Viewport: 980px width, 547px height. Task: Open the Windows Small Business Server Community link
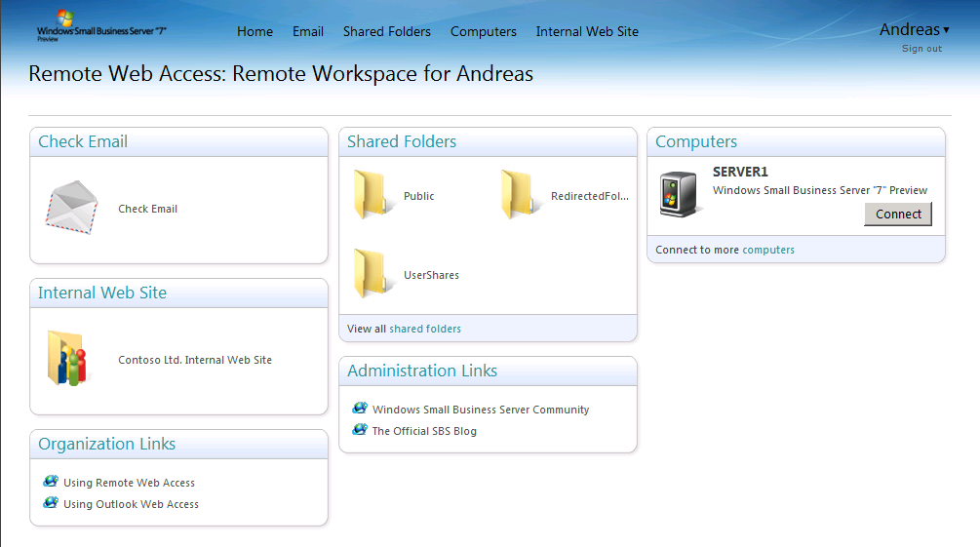pyautogui.click(x=481, y=410)
